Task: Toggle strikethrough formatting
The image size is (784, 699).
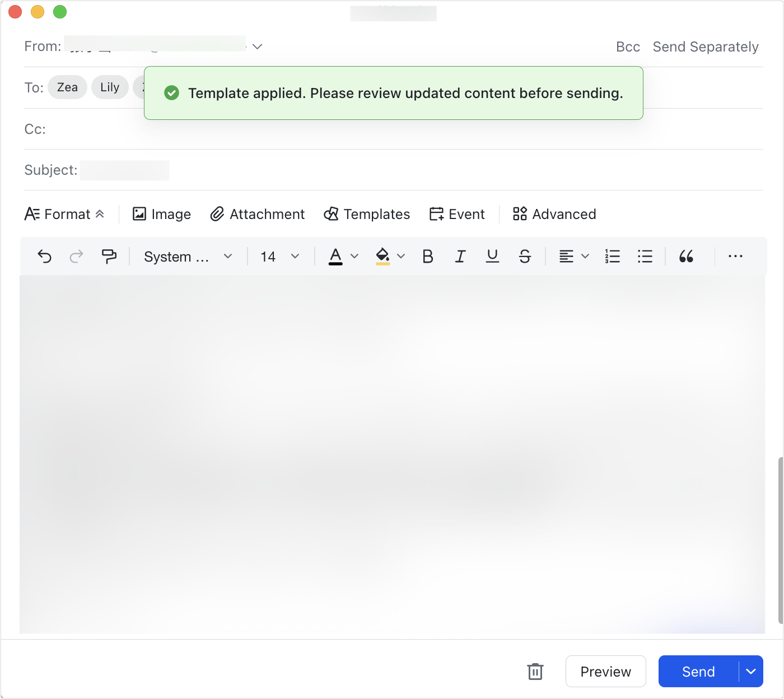Action: [525, 257]
